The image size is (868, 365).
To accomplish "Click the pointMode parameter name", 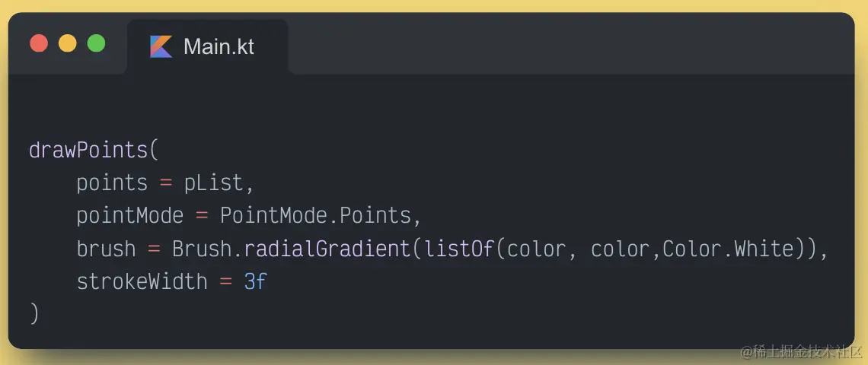I will tap(130, 216).
